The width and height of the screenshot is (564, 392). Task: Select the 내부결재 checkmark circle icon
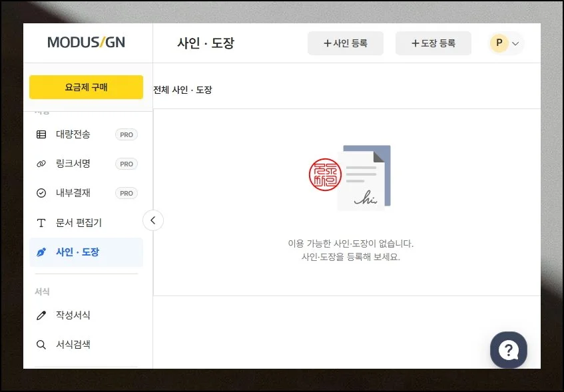point(41,193)
